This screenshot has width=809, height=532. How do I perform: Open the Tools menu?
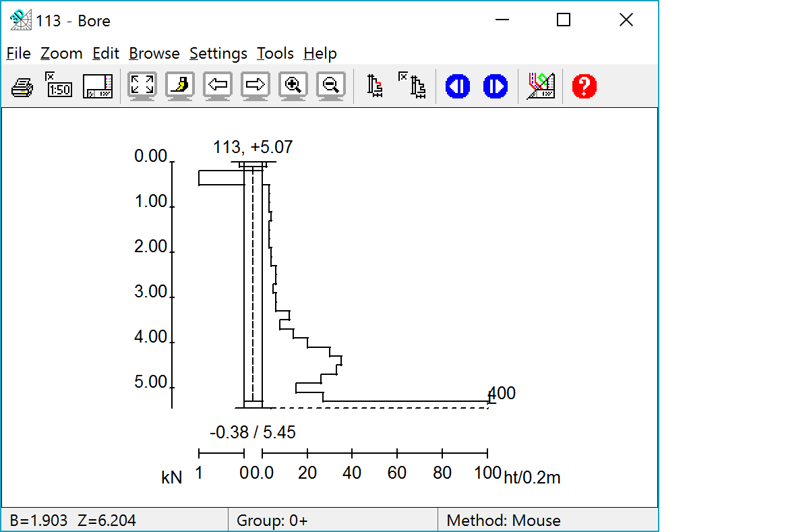[x=275, y=53]
